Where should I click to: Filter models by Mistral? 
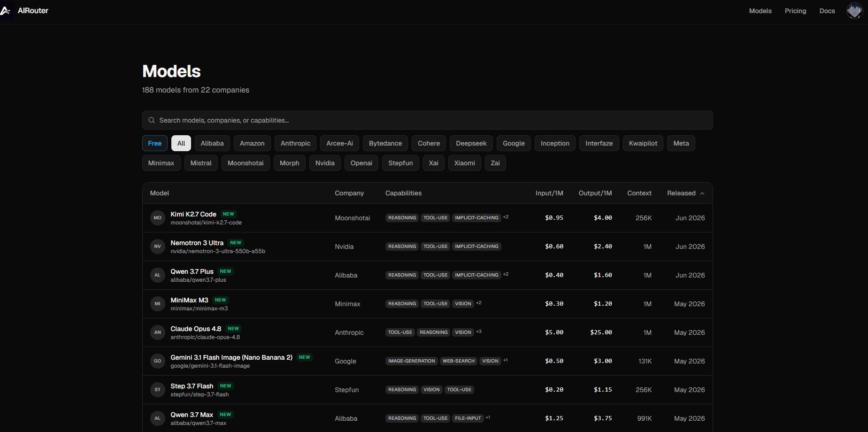(x=201, y=163)
